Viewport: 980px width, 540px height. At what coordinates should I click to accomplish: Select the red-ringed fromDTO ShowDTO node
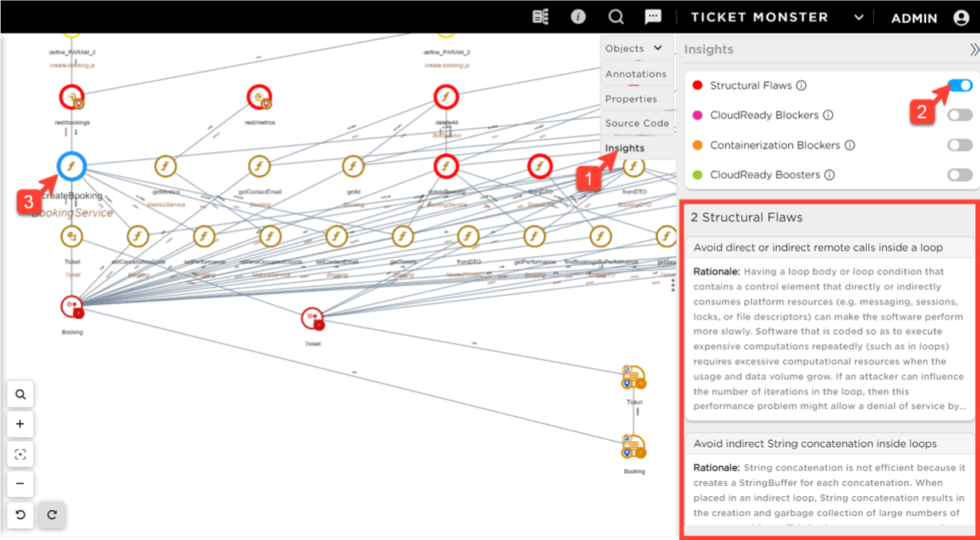540,166
